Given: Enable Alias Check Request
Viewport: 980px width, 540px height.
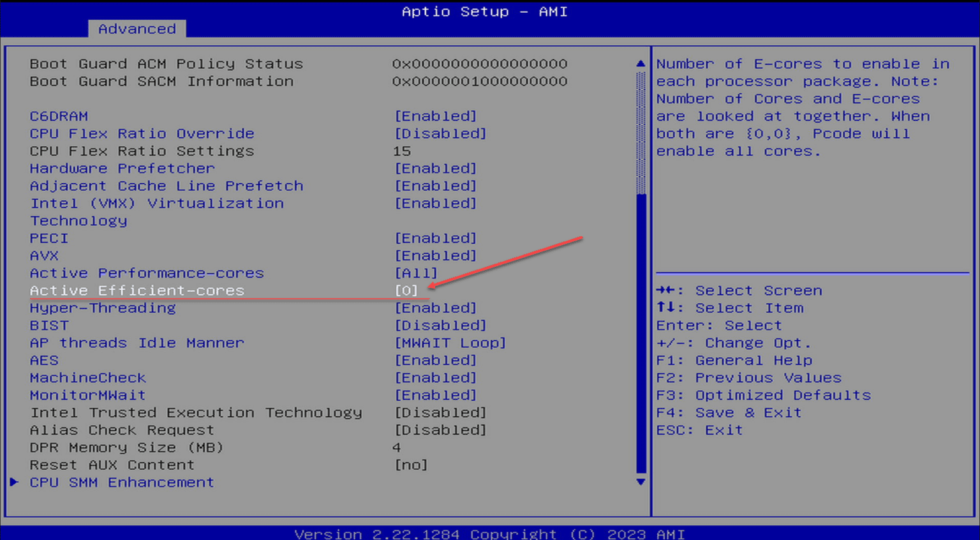Looking at the screenshot, I should pyautogui.click(x=121, y=430).
